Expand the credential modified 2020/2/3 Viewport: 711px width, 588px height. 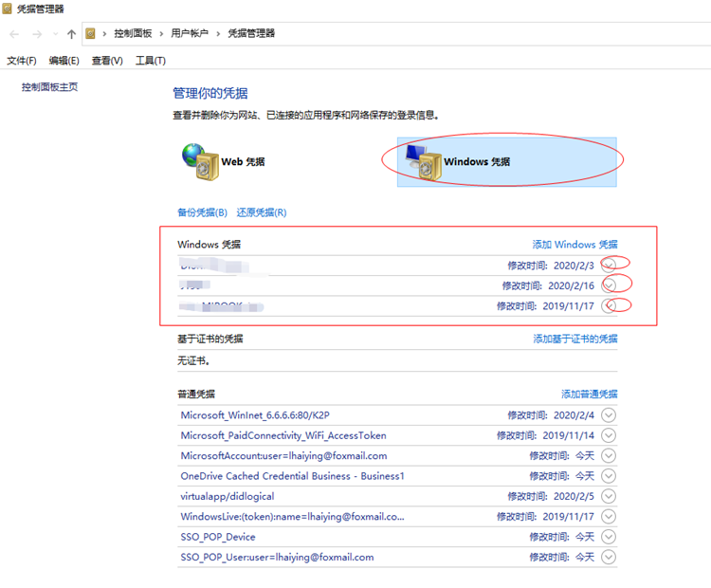point(610,265)
